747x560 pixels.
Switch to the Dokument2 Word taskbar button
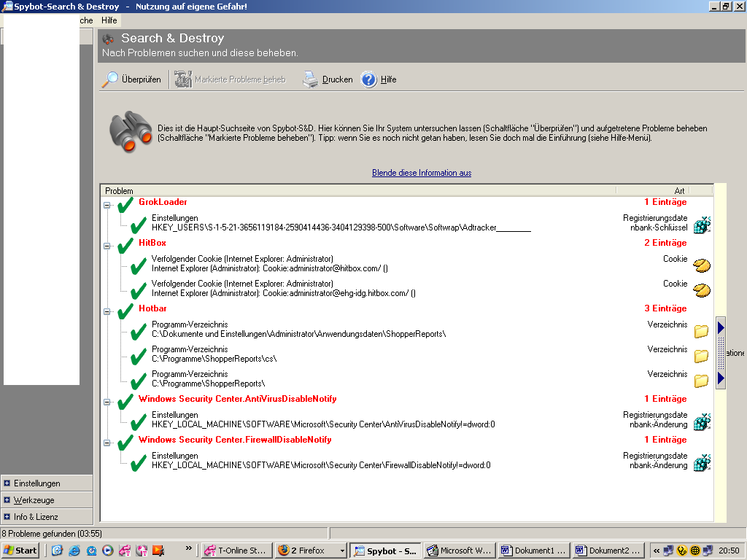coord(608,551)
